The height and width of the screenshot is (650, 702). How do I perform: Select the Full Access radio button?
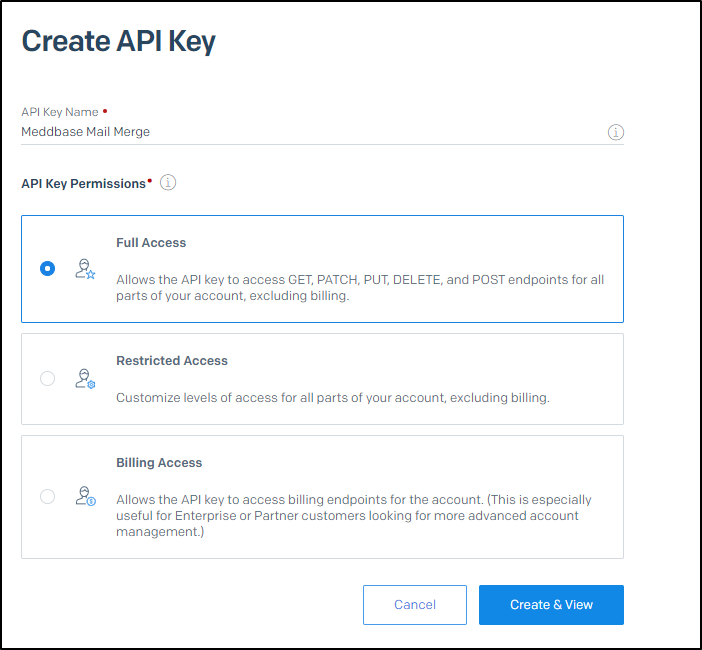(x=47, y=269)
